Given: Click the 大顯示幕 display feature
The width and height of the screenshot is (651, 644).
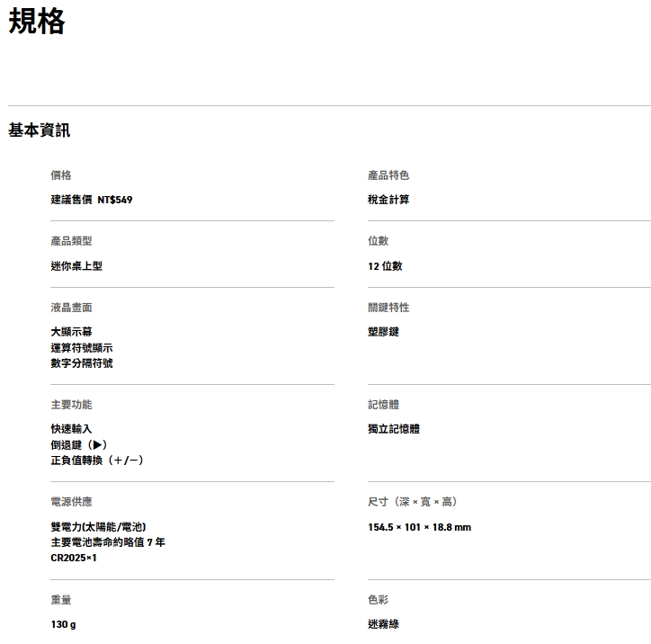Looking at the screenshot, I should (71, 332).
